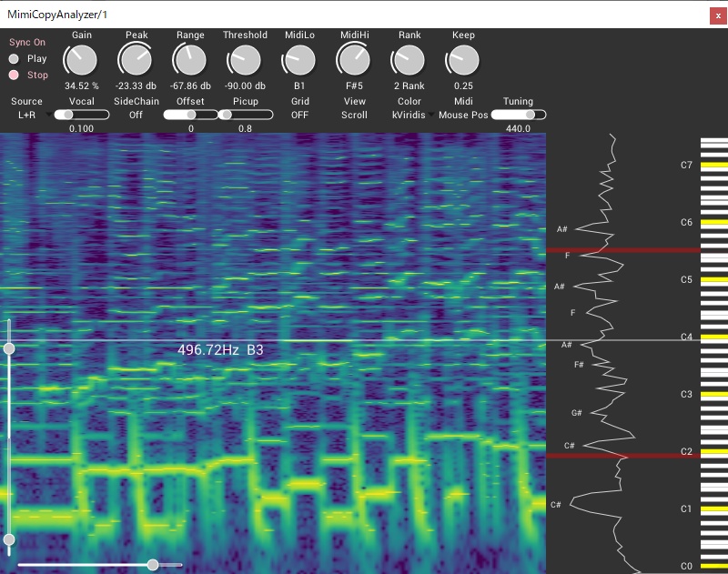Click the Peak knob
The image size is (728, 574).
tap(136, 60)
